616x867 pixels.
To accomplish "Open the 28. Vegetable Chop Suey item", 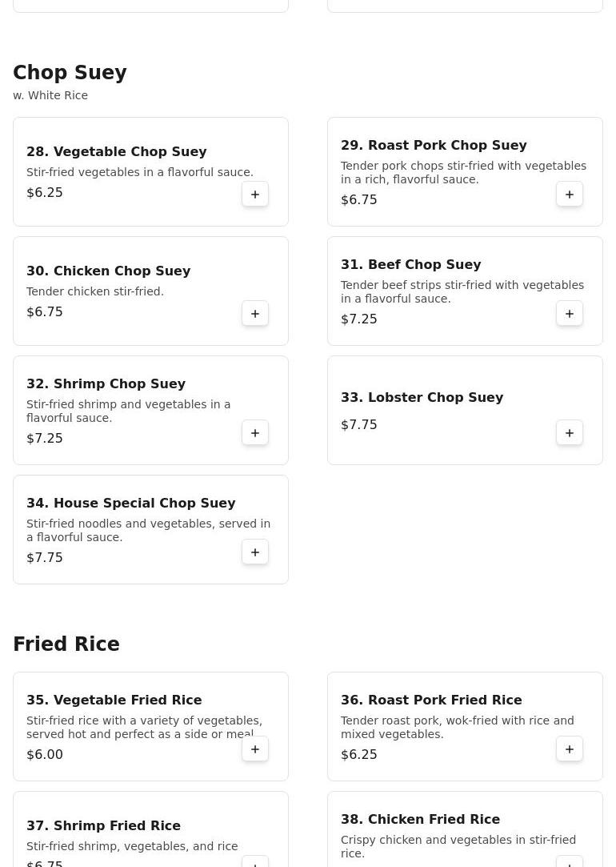I will pos(117,152).
